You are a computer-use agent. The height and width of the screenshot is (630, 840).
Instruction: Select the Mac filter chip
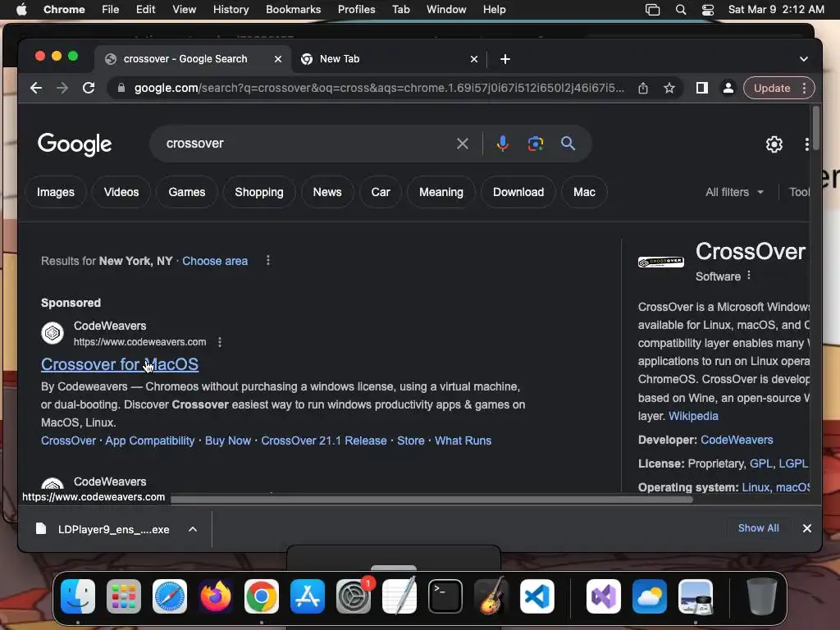[584, 192]
